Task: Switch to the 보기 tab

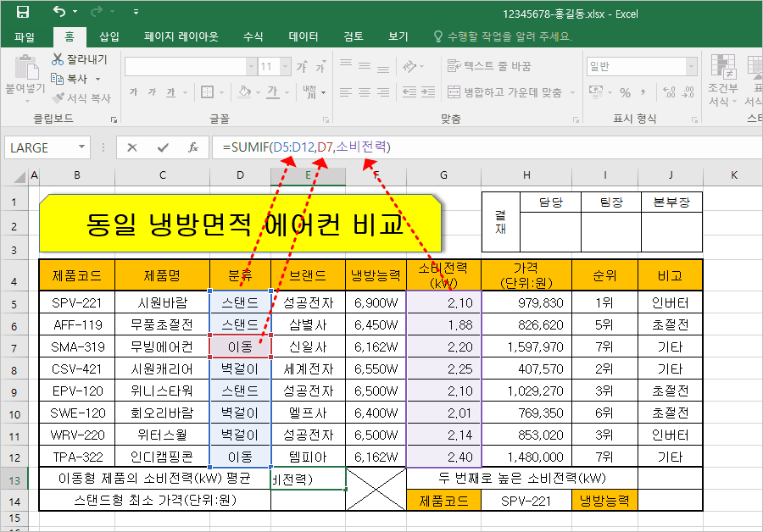Action: point(398,36)
